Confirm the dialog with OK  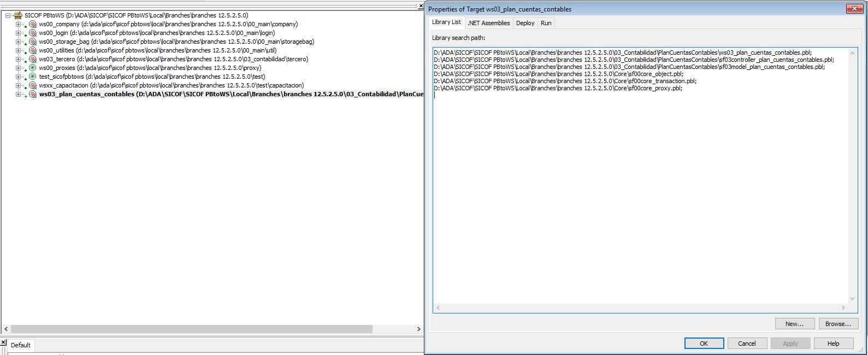[x=704, y=344]
